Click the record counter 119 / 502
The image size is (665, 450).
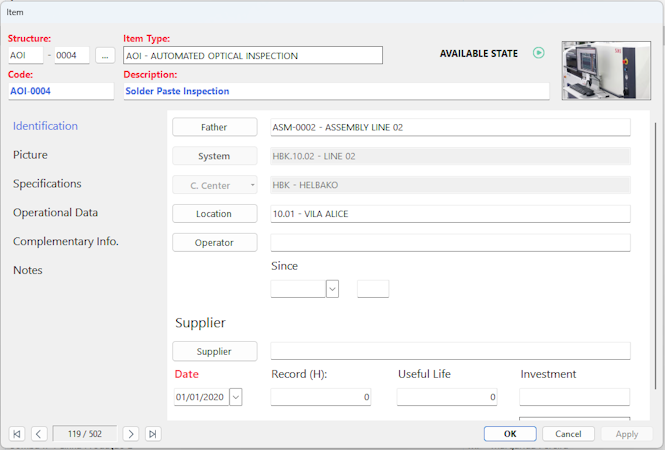pos(85,434)
